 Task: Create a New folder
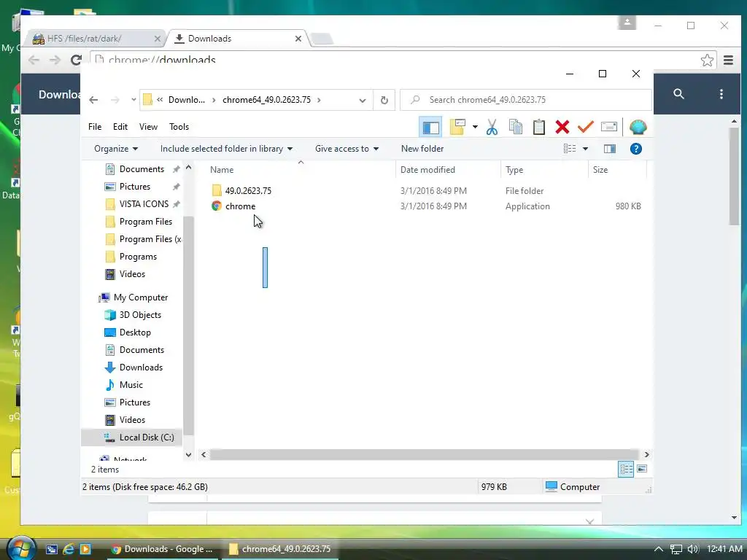click(422, 149)
